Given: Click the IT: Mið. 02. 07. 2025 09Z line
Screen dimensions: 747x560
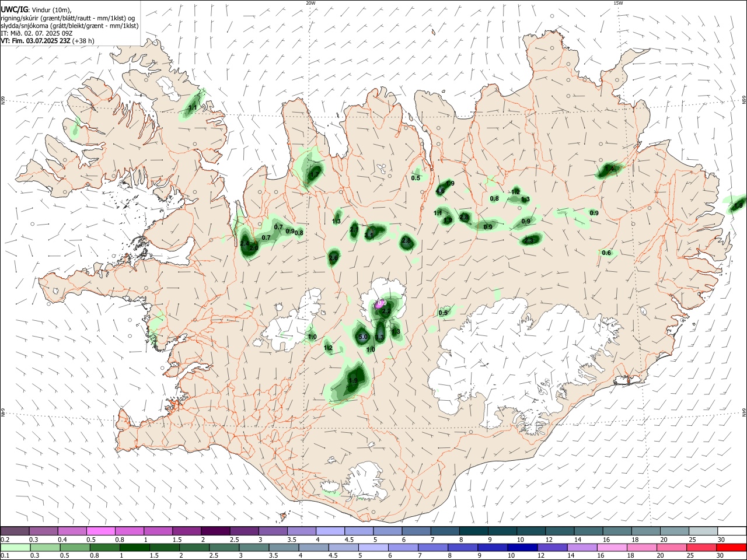Looking at the screenshot, I should tap(37, 33).
